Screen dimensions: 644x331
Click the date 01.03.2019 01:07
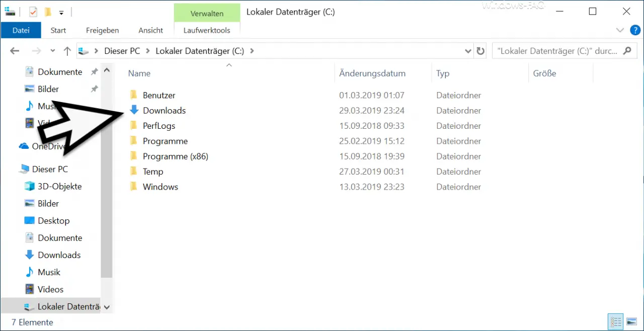coord(372,95)
